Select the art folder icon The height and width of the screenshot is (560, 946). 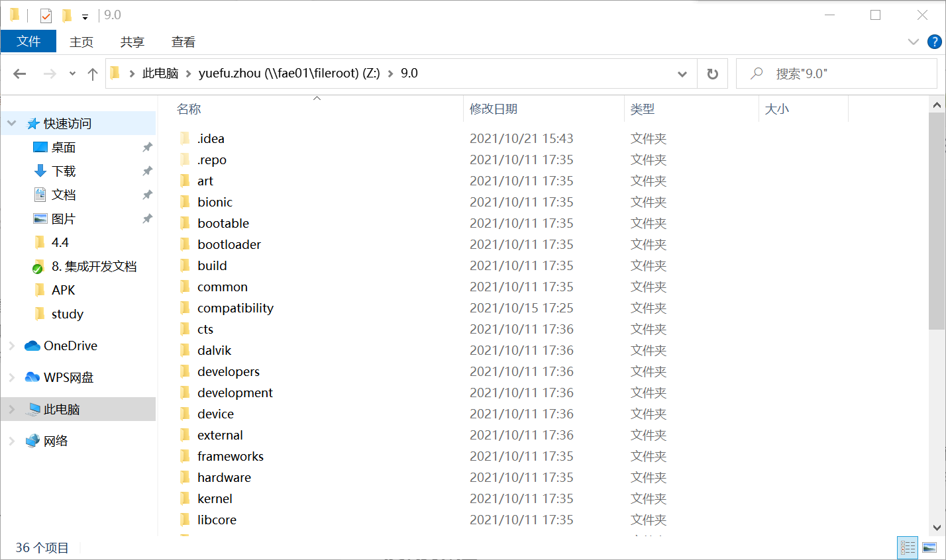pos(185,181)
